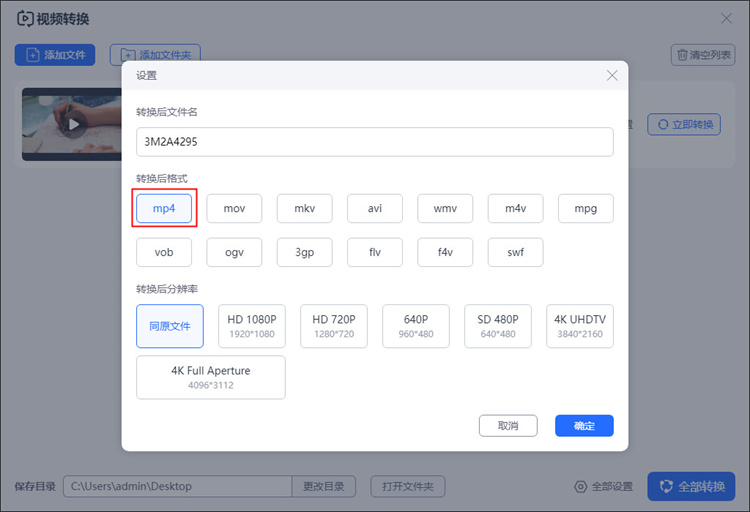Close the 视频转换 main window

(x=727, y=19)
